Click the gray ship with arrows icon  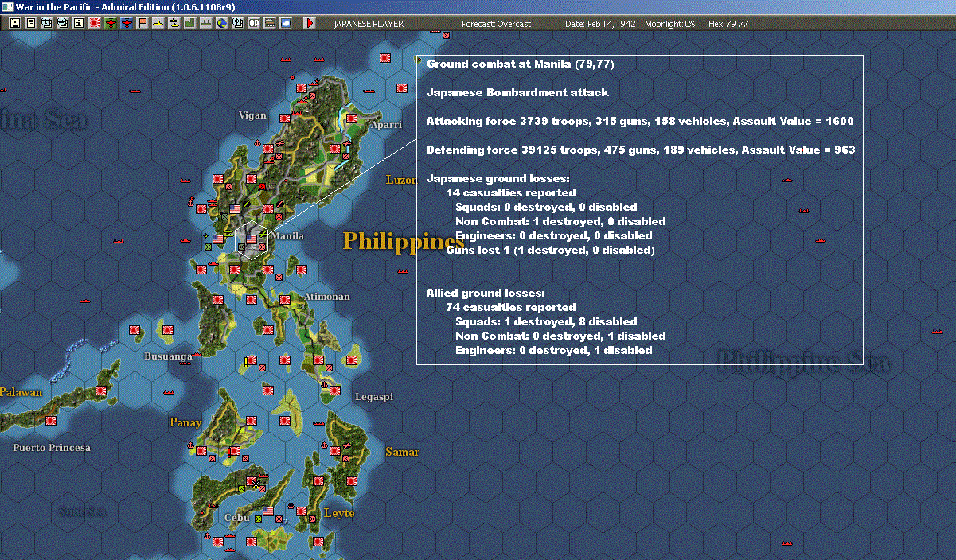tap(205, 23)
